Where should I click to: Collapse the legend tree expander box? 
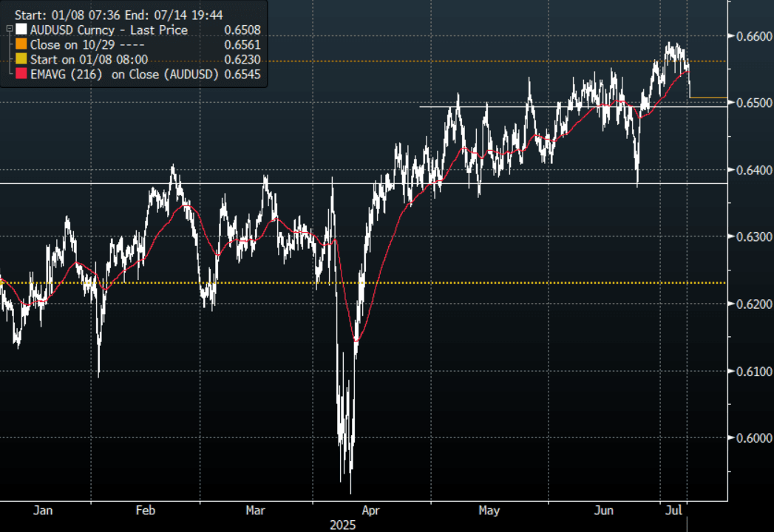tap(10, 30)
